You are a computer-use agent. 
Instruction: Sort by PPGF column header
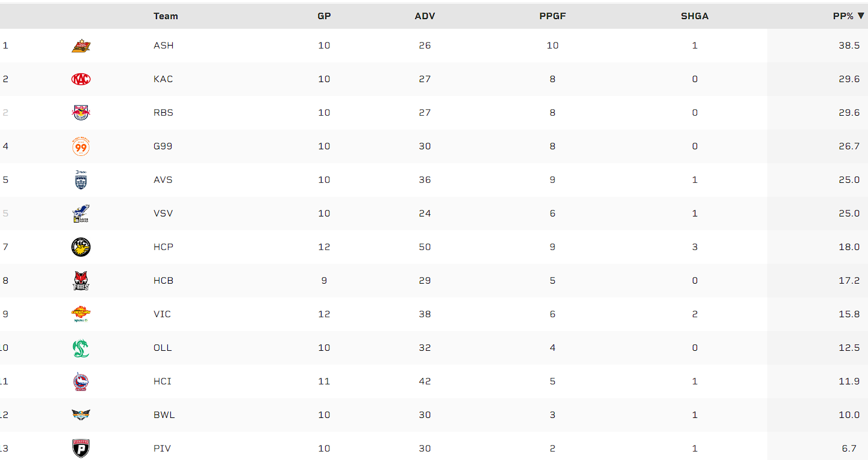(552, 16)
